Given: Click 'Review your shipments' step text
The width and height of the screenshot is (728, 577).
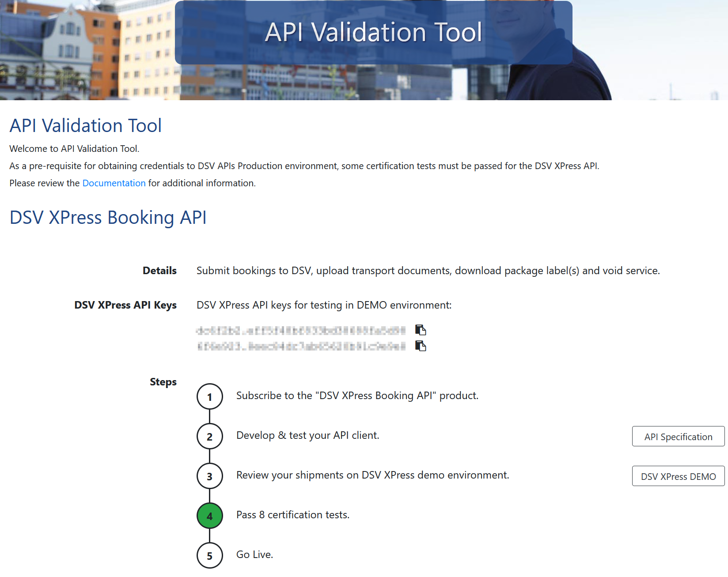Looking at the screenshot, I should (x=372, y=475).
